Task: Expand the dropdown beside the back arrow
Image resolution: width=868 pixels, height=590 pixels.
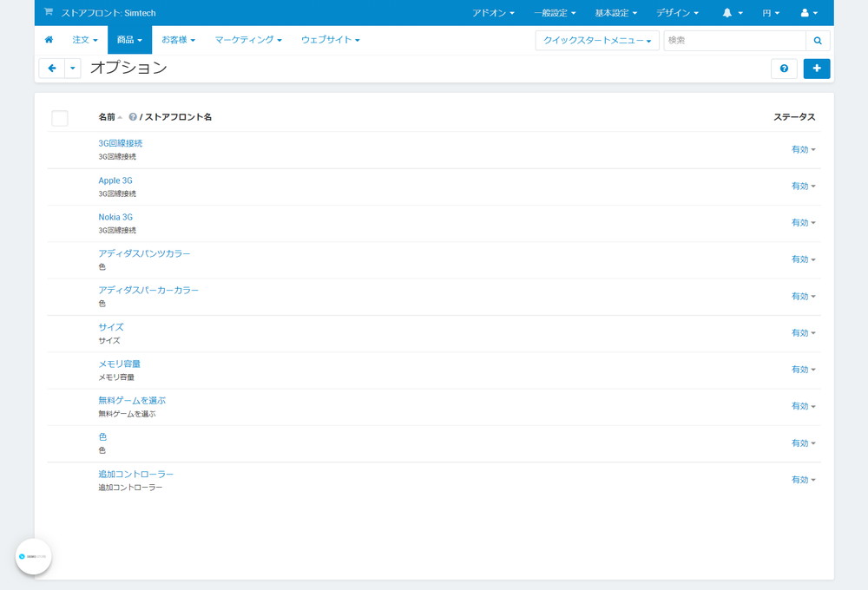Action: [x=73, y=69]
